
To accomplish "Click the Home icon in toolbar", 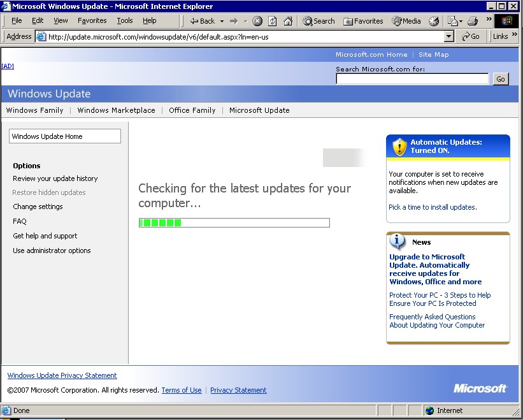I will tap(288, 21).
